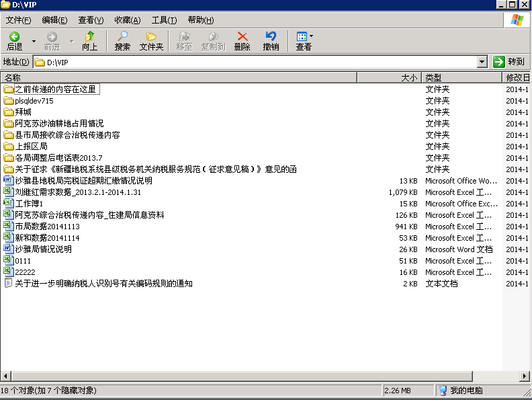Screen dimensions: 532x400
Task: Open the 编辑(E) menu
Action: 54,20
